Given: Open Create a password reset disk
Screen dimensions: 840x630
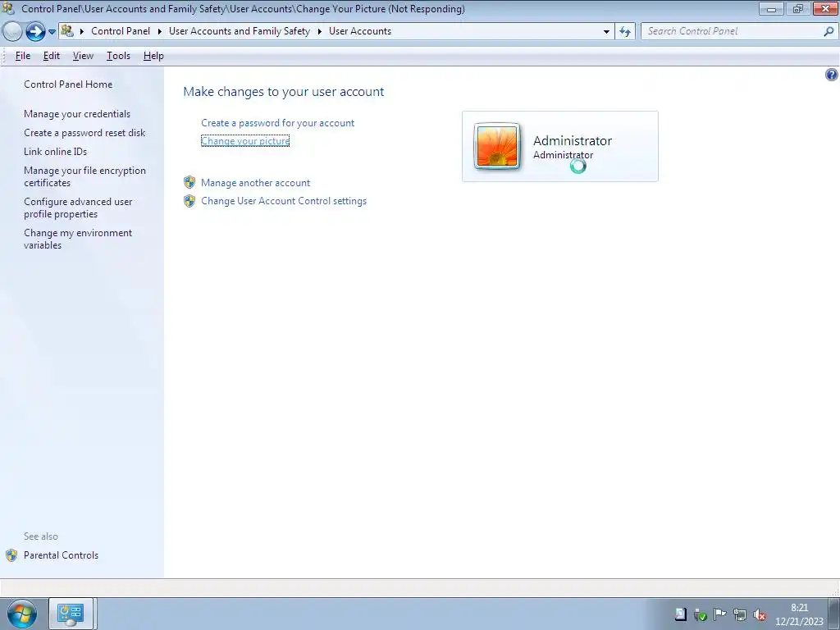Looking at the screenshot, I should 84,133.
